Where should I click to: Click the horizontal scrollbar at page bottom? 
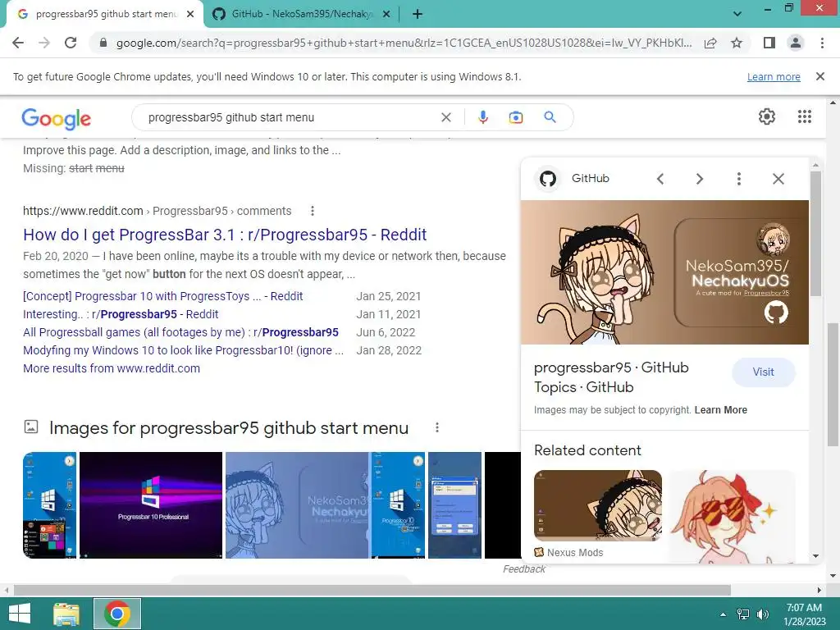pos(372,591)
